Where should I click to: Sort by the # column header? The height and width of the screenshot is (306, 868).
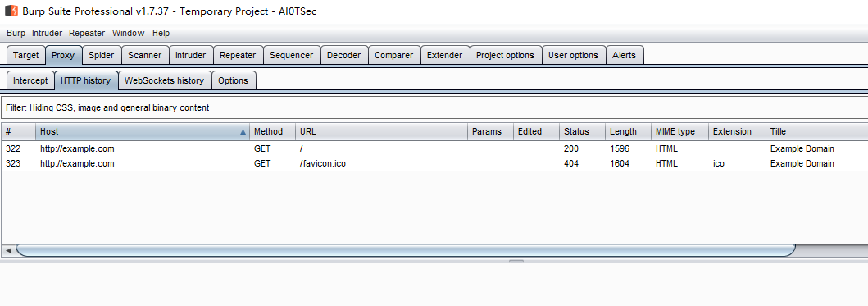(18, 131)
